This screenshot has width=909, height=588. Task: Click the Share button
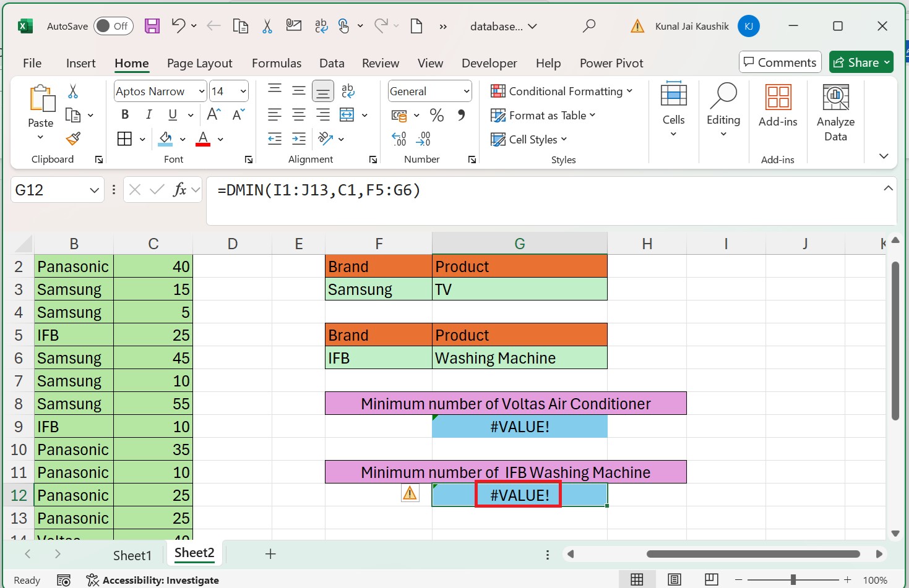(x=861, y=62)
